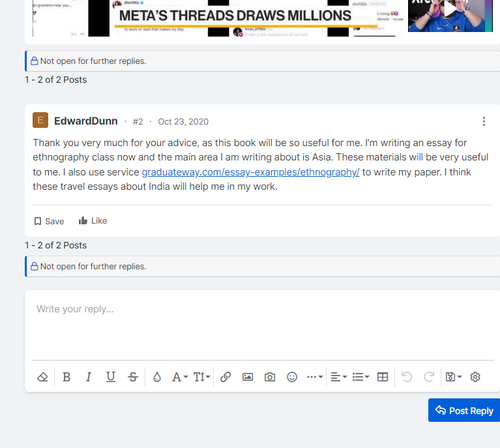The height and width of the screenshot is (448, 500).
Task: Like EdwardDunn's post
Action: click(93, 221)
